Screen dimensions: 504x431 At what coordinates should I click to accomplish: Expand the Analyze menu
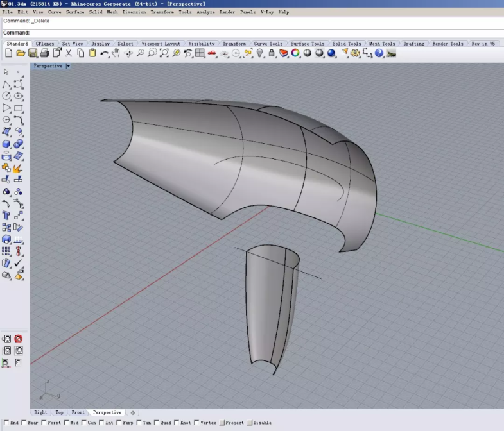tap(205, 12)
